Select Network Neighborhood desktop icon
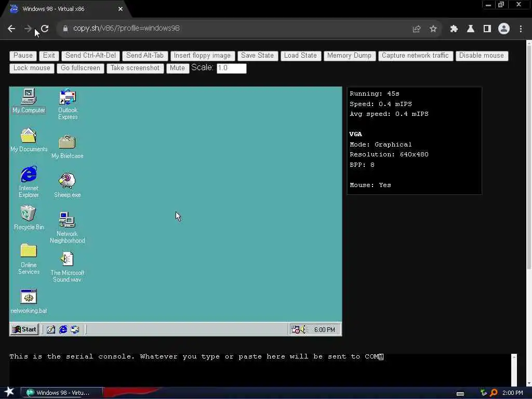 [x=67, y=228]
